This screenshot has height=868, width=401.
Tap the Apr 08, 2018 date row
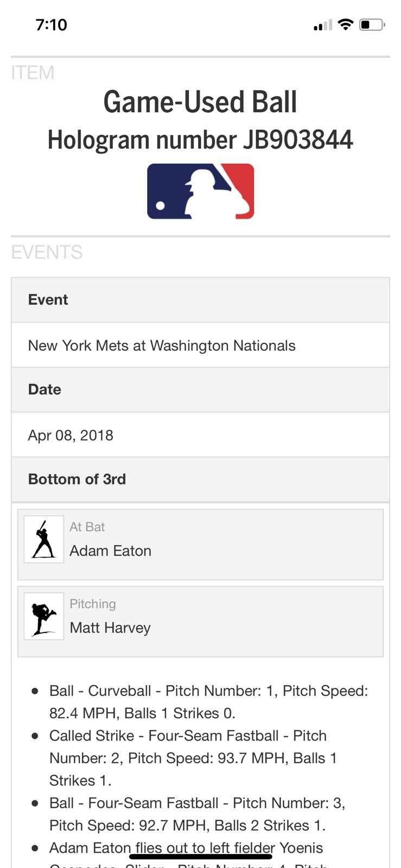(71, 435)
